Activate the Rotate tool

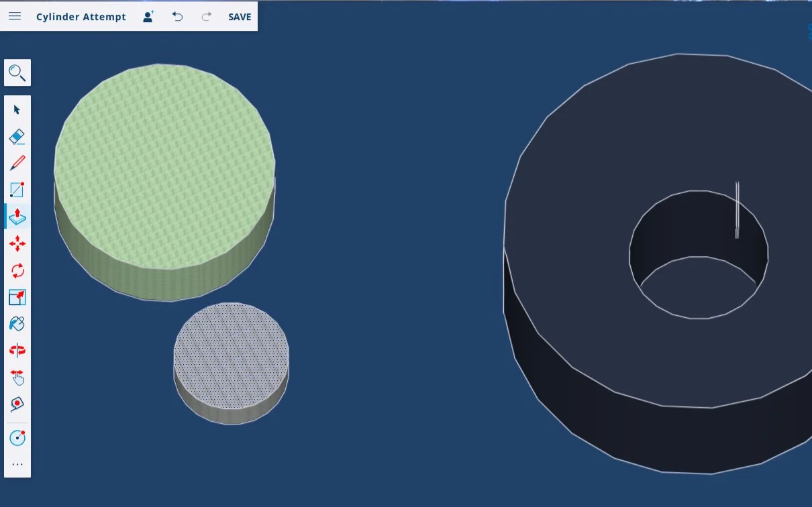click(x=17, y=270)
